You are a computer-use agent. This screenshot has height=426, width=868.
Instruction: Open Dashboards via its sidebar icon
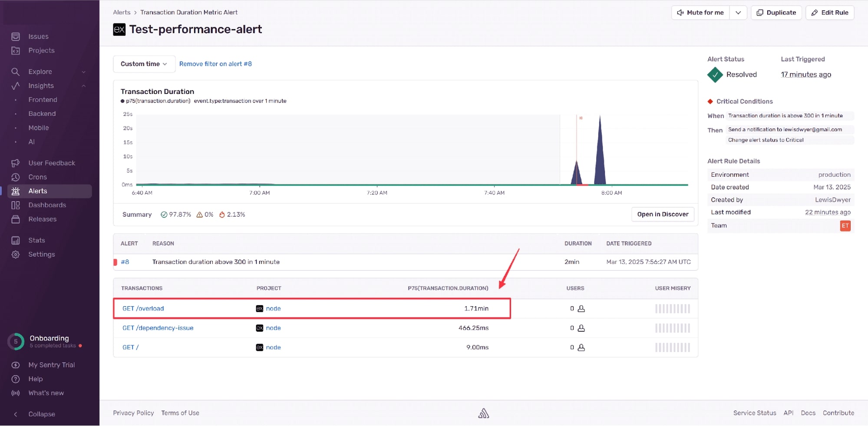tap(16, 205)
